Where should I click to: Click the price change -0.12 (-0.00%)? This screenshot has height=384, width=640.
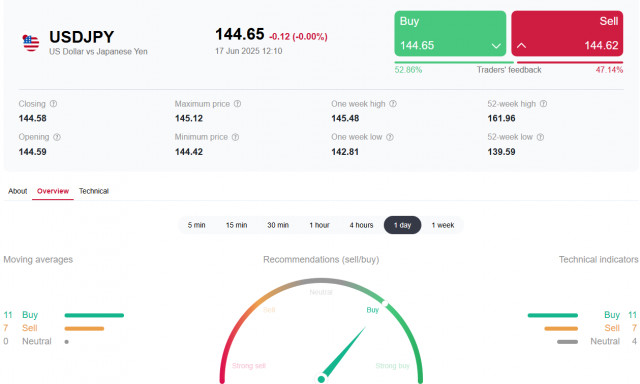point(298,37)
